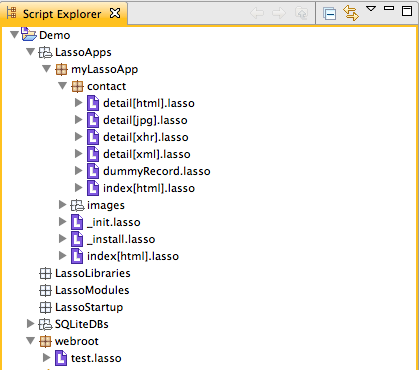Click the Up one level icon
Image resolution: width=419 pixels, height=370 pixels.
click(301, 13)
